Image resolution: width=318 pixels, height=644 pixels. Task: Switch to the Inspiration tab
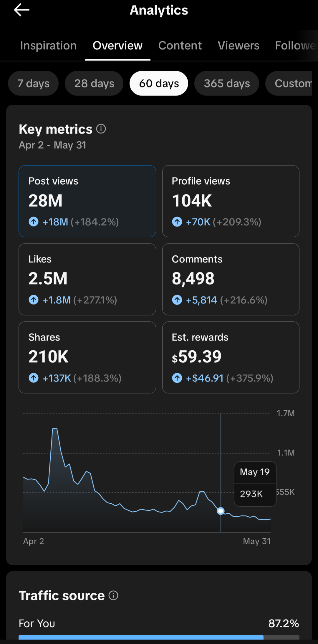click(x=48, y=46)
